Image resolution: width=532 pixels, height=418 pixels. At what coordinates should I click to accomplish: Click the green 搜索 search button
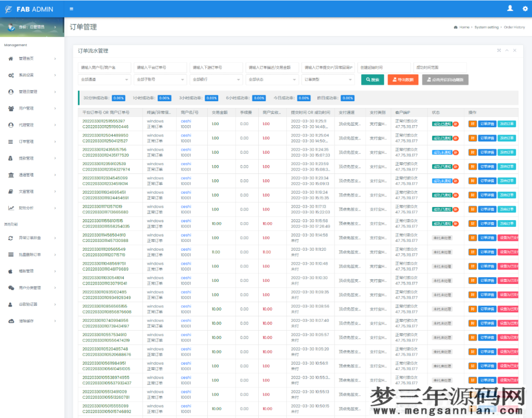[373, 79]
